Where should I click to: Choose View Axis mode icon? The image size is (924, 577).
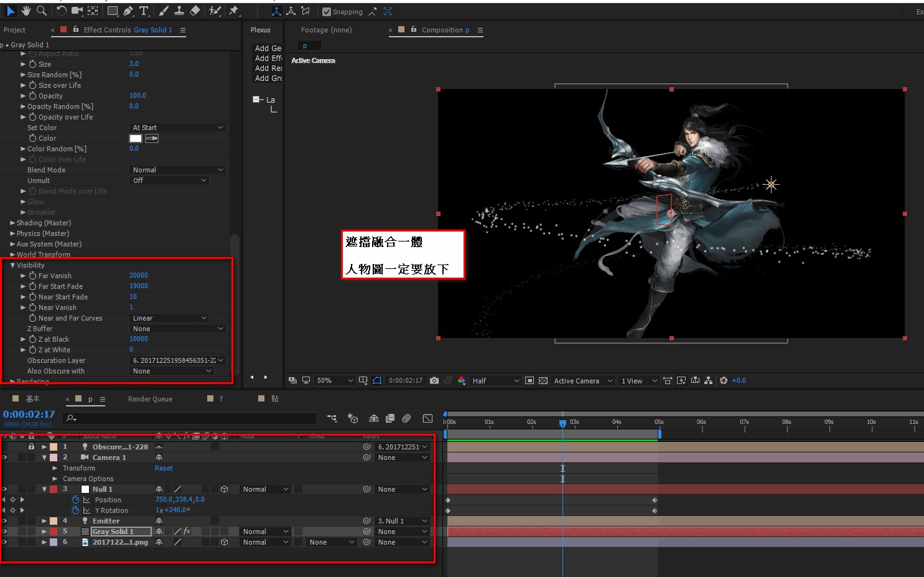(305, 11)
